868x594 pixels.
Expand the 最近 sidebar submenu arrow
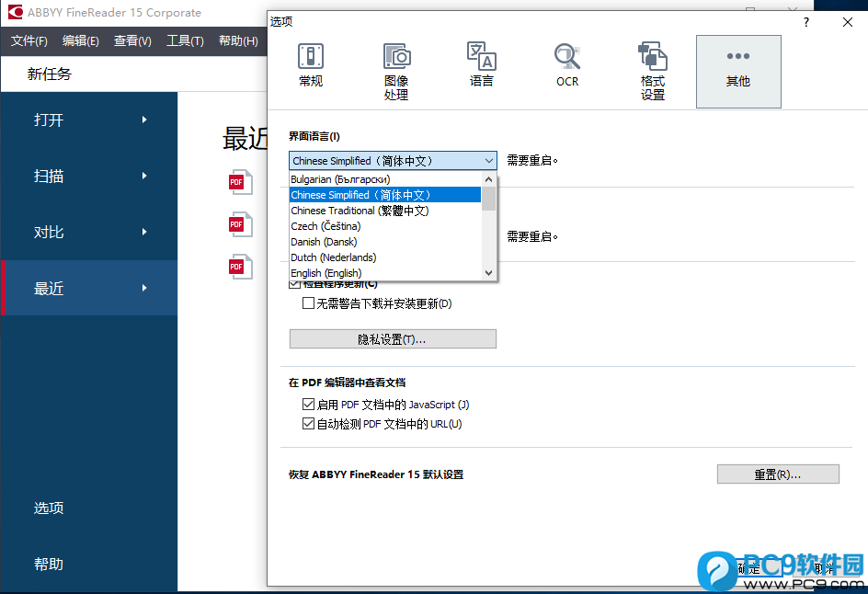[x=144, y=288]
